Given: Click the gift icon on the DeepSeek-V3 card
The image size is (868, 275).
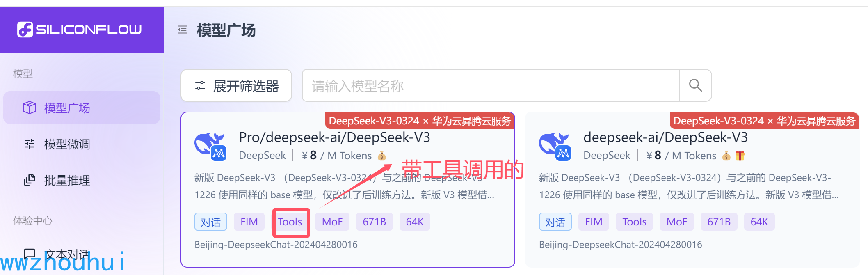Looking at the screenshot, I should pyautogui.click(x=740, y=156).
